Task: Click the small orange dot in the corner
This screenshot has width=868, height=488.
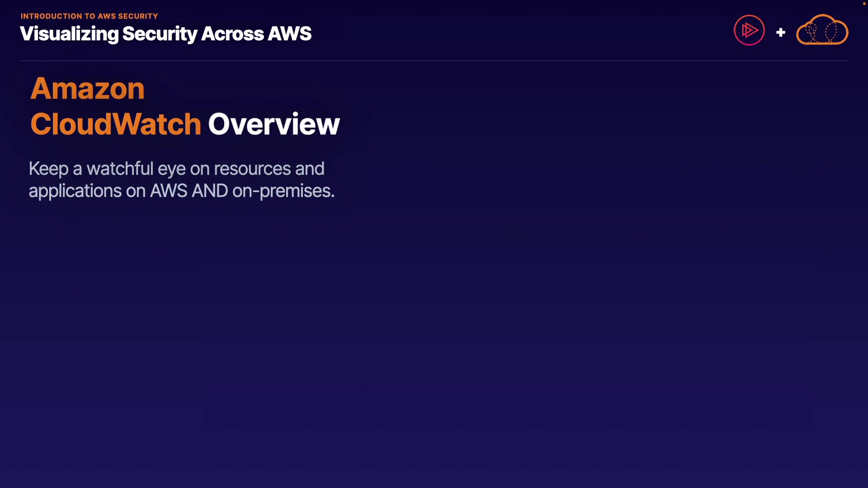Action: 864,4
